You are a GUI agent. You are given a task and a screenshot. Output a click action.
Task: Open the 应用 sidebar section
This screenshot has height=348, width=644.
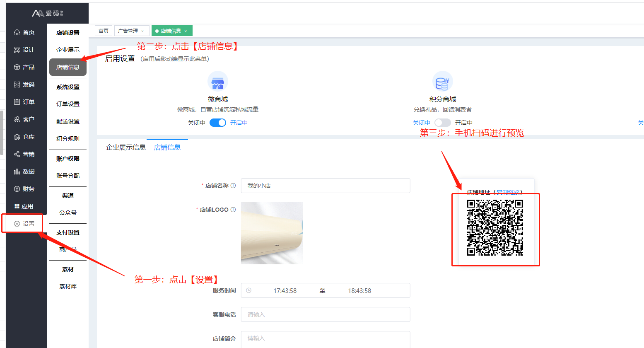[24, 206]
